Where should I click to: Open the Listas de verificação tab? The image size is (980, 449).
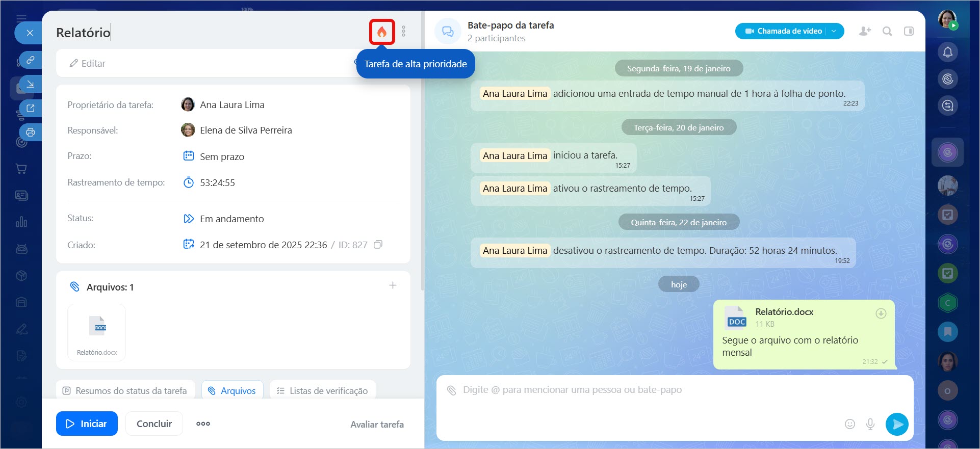[322, 390]
